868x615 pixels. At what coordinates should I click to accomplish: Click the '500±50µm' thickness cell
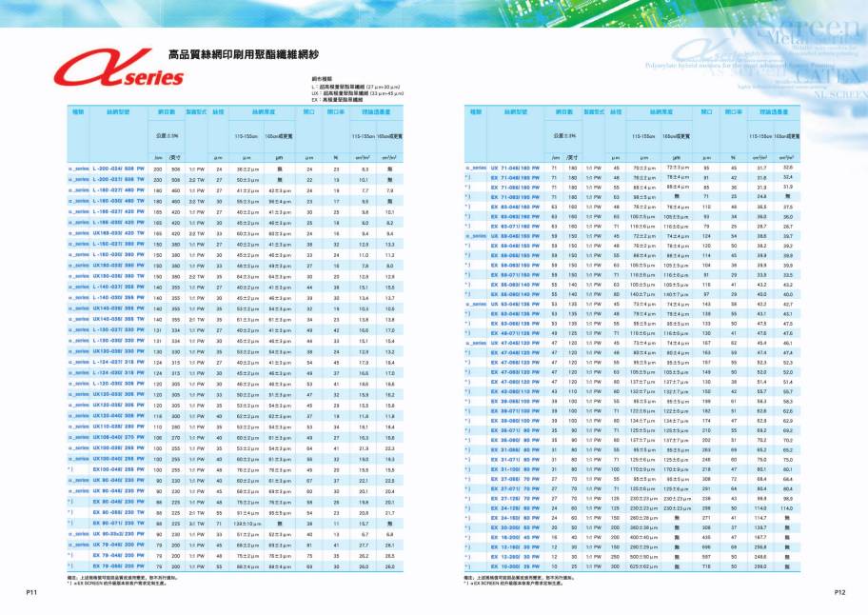(643, 557)
